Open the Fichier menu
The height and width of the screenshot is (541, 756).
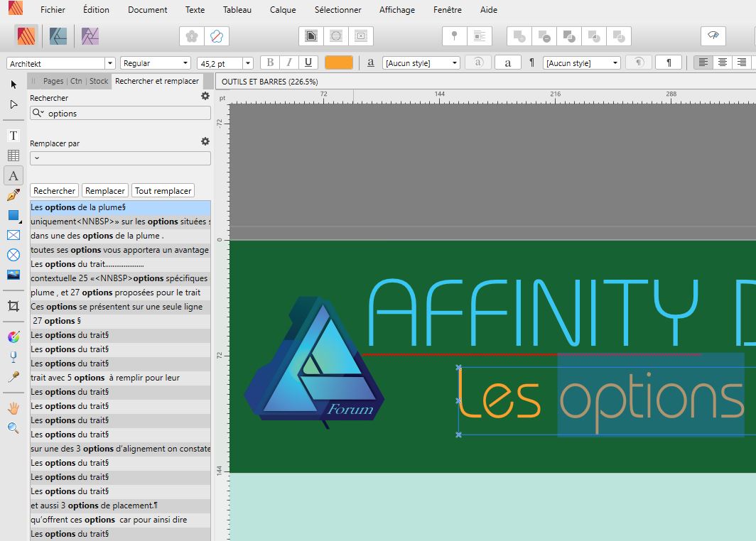tap(53, 10)
